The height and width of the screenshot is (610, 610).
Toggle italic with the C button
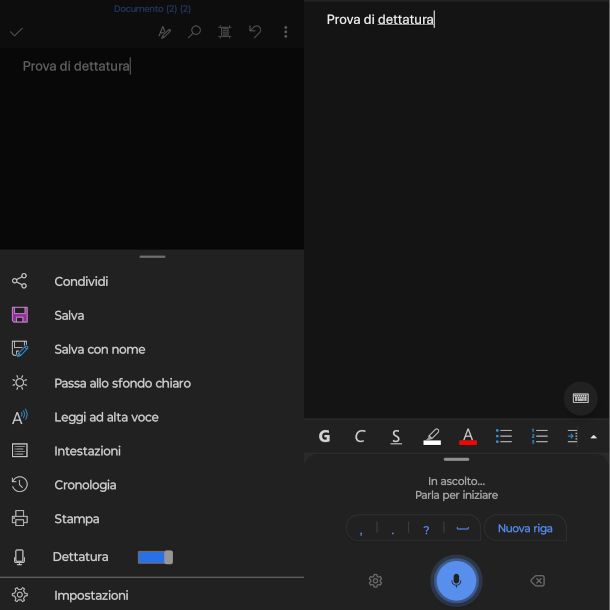pyautogui.click(x=360, y=436)
